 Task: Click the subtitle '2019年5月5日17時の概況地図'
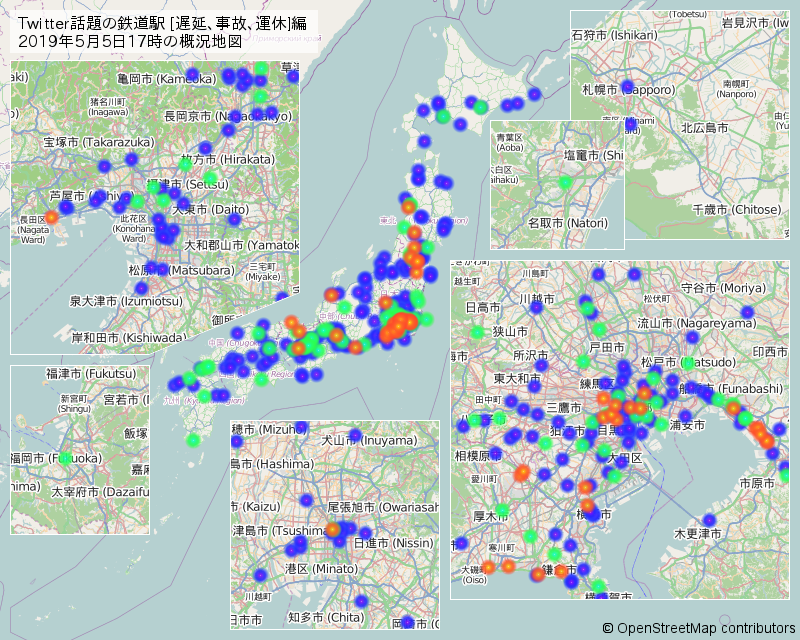(x=130, y=41)
